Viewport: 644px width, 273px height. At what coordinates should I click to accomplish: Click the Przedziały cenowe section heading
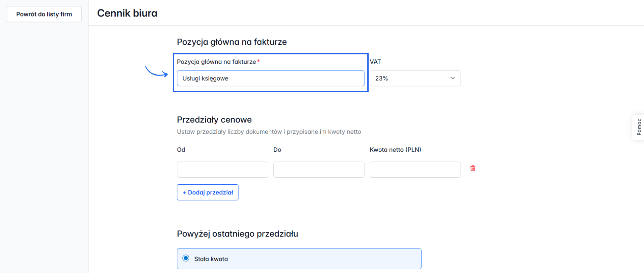(x=214, y=120)
